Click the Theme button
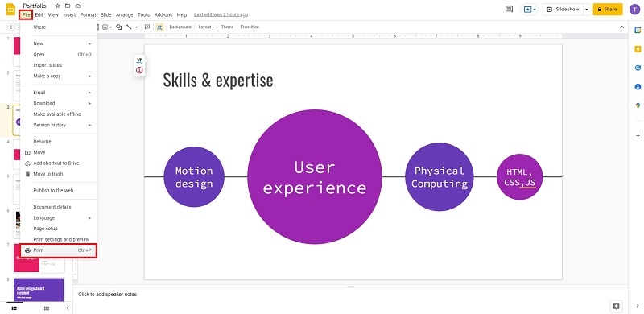Image resolution: width=644 pixels, height=314 pixels. [227, 27]
